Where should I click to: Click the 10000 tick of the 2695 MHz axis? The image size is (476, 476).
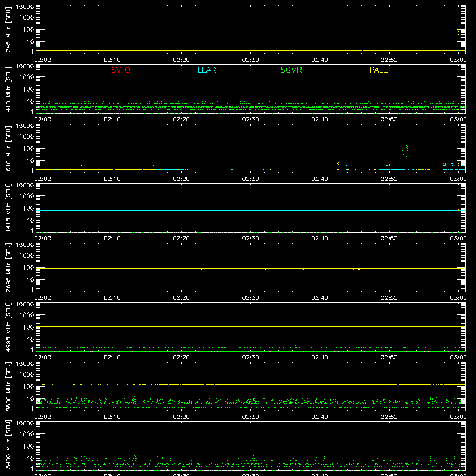[x=25, y=245]
